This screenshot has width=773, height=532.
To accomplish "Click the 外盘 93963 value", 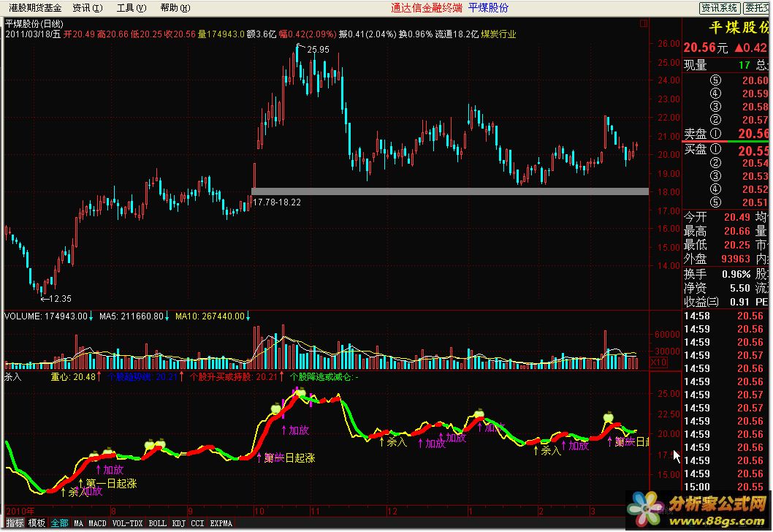I will tap(736, 259).
